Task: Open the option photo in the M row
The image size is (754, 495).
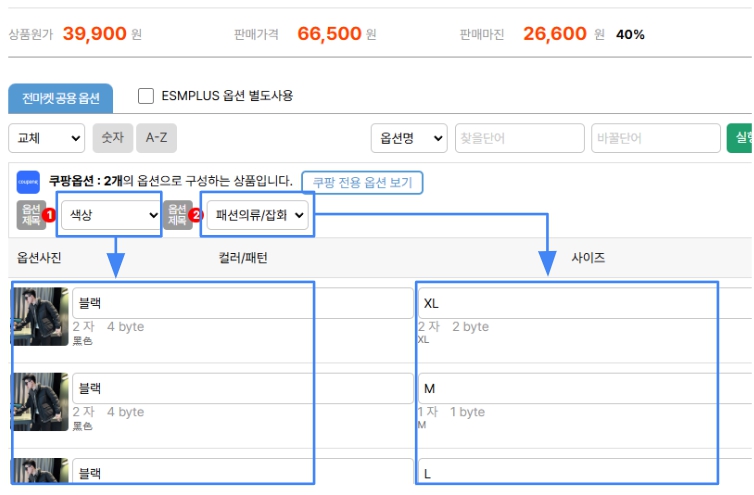Action: 41,402
